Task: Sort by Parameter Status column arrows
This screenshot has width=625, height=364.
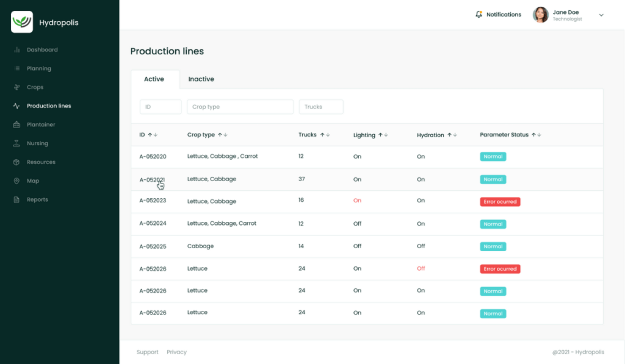Action: (x=536, y=135)
